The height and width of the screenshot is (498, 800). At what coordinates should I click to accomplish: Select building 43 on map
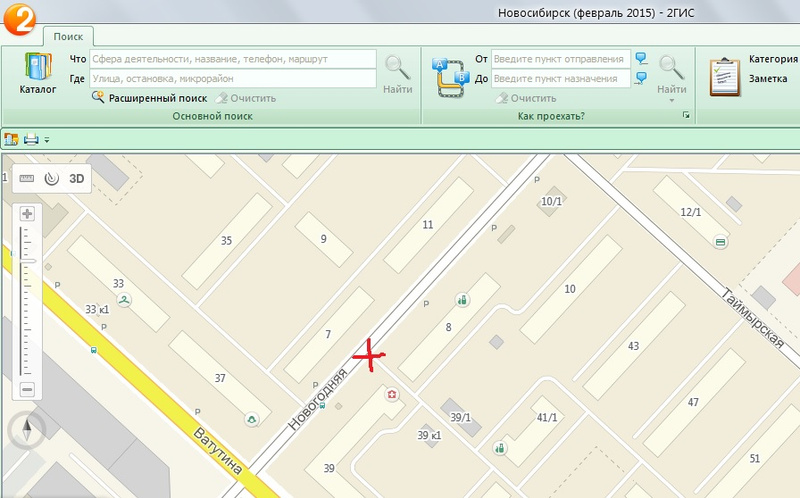(633, 346)
